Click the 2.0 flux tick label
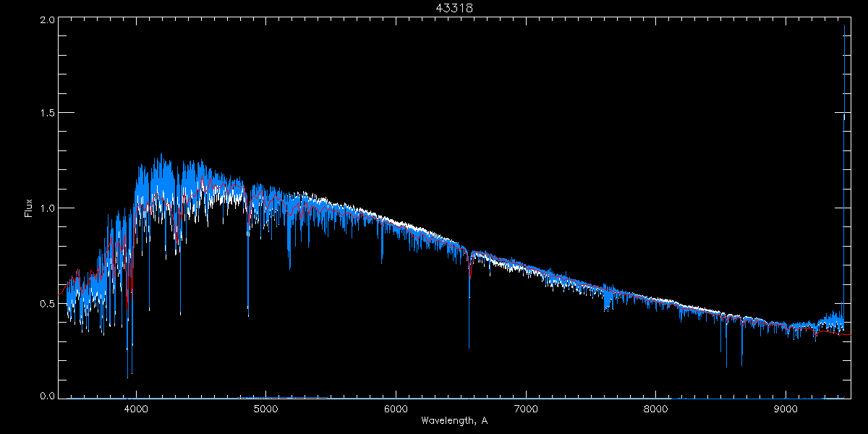868x434 pixels. point(48,20)
